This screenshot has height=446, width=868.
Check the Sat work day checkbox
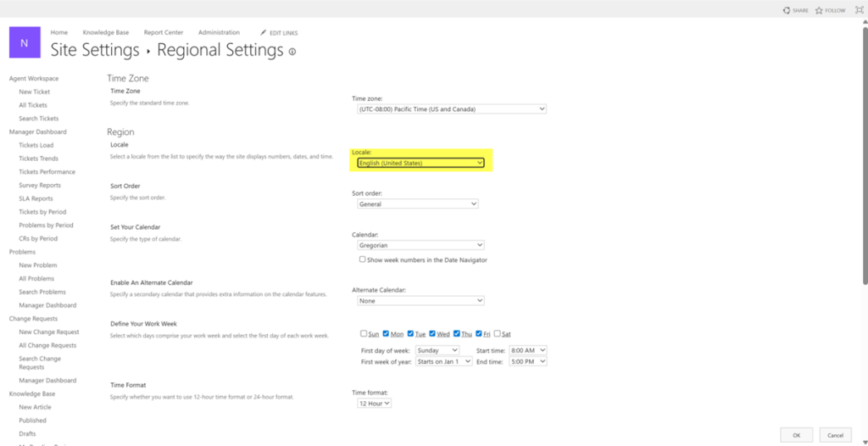pyautogui.click(x=497, y=333)
